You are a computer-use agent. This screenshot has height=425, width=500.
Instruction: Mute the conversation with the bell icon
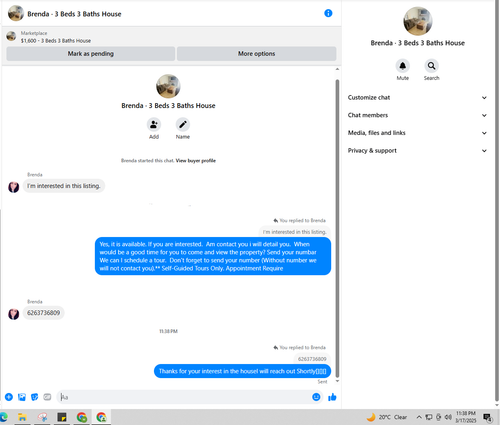click(x=403, y=66)
